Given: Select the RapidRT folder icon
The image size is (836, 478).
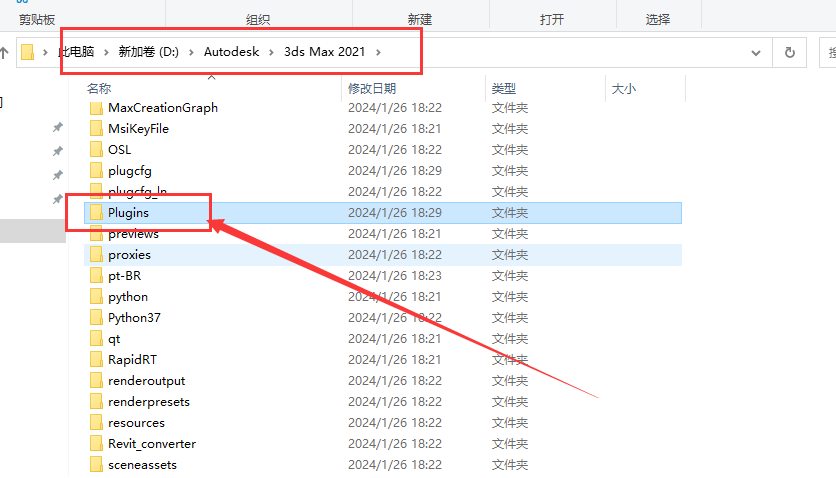Looking at the screenshot, I should coord(97,360).
